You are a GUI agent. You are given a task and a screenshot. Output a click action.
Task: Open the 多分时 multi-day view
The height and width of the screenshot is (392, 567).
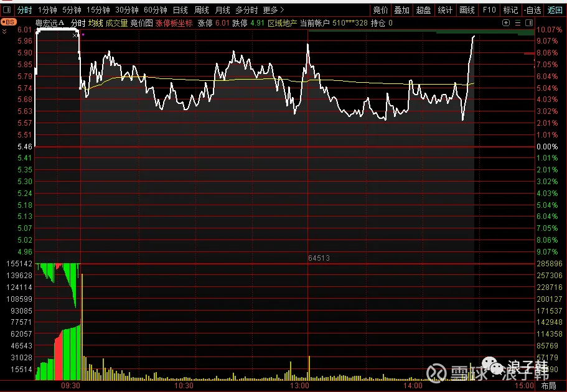pos(246,10)
